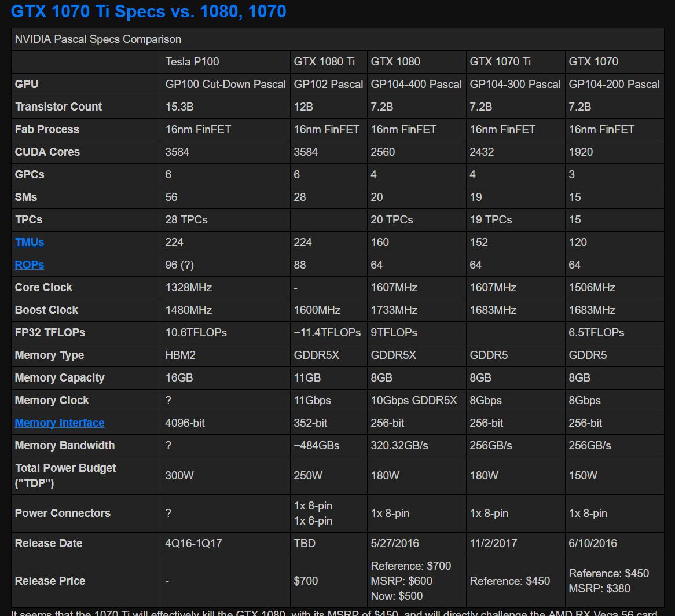Select the NVIDIA Pascal Specs Comparison caption
This screenshot has width=675, height=616.
(x=98, y=39)
